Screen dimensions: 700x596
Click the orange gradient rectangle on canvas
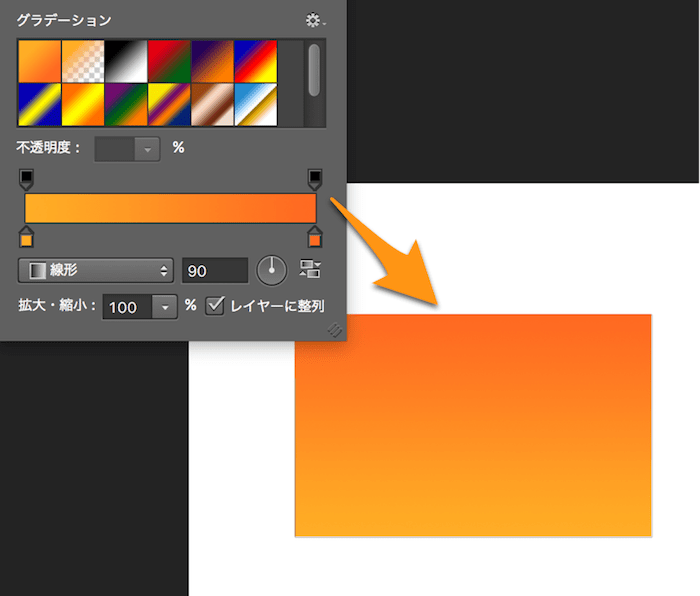coord(473,425)
